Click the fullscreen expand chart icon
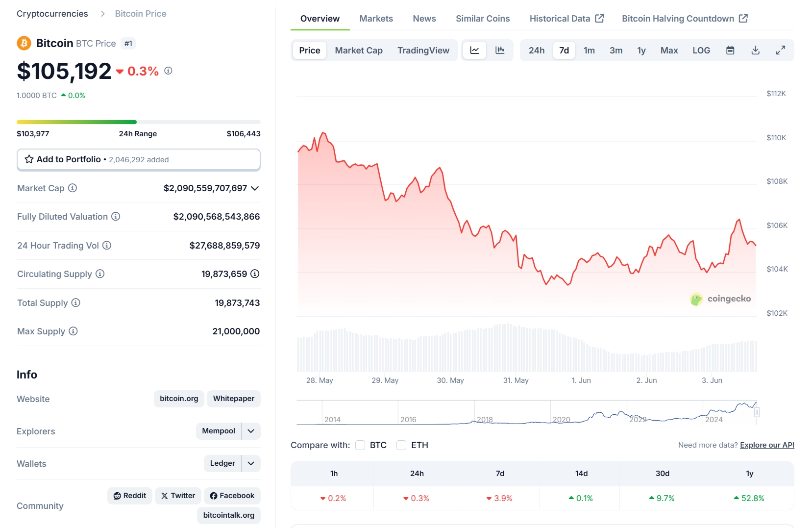The image size is (812, 528). pyautogui.click(x=781, y=50)
